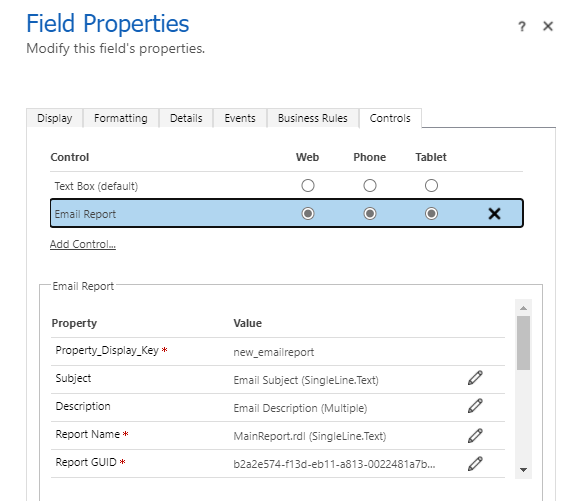Select Email Report for Web

pos(308,214)
